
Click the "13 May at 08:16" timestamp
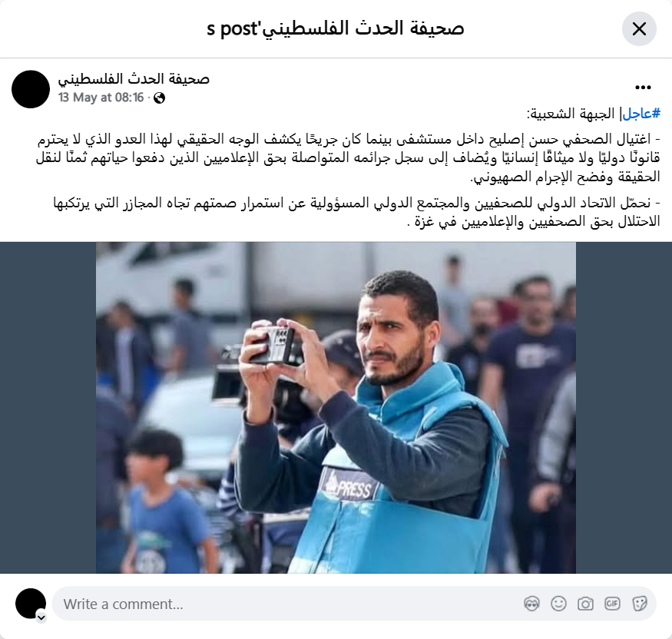pos(101,98)
